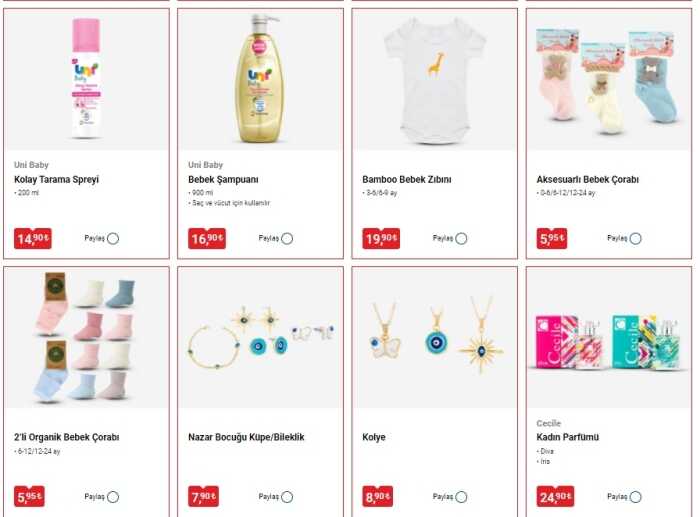Click the 19,90 price badge
This screenshot has height=517, width=700.
[381, 238]
